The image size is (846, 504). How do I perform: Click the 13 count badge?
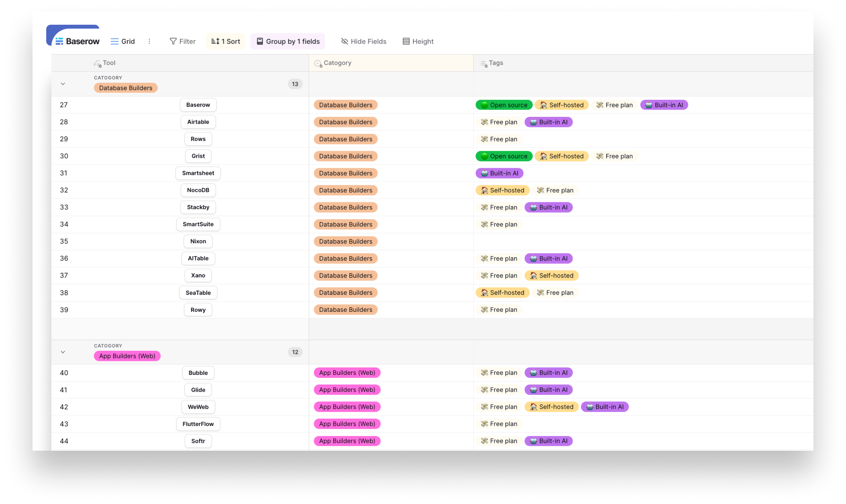coord(295,84)
